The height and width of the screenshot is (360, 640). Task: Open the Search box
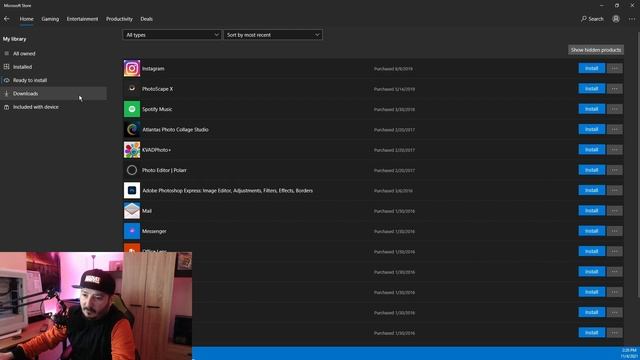click(592, 19)
